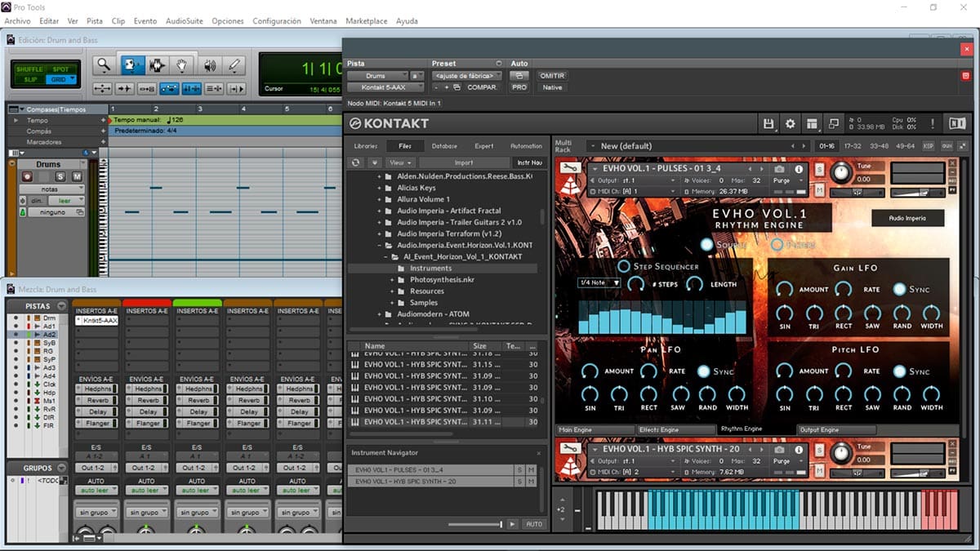
Task: Expand the Alicias Keys folder
Action: tap(380, 188)
